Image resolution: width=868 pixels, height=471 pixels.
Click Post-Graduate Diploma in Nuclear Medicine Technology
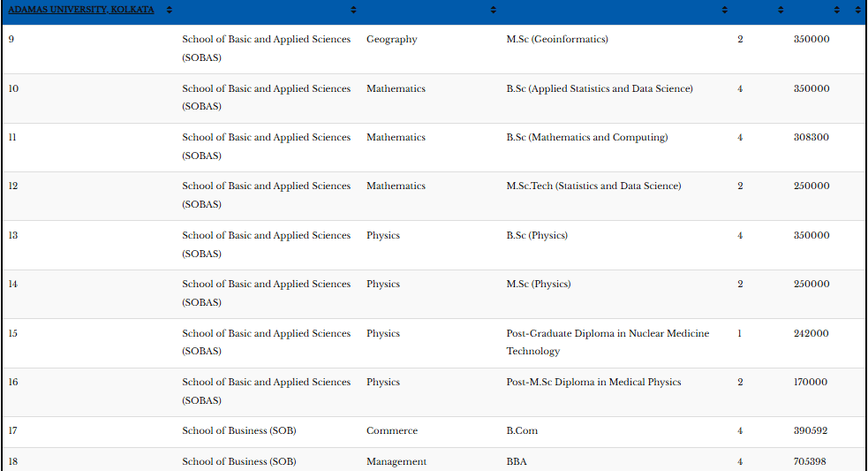pyautogui.click(x=608, y=342)
